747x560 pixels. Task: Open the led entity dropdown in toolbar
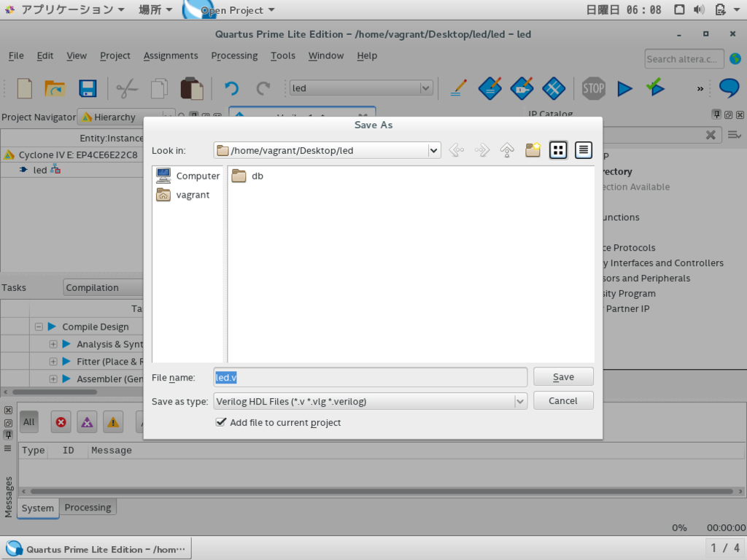pos(425,88)
